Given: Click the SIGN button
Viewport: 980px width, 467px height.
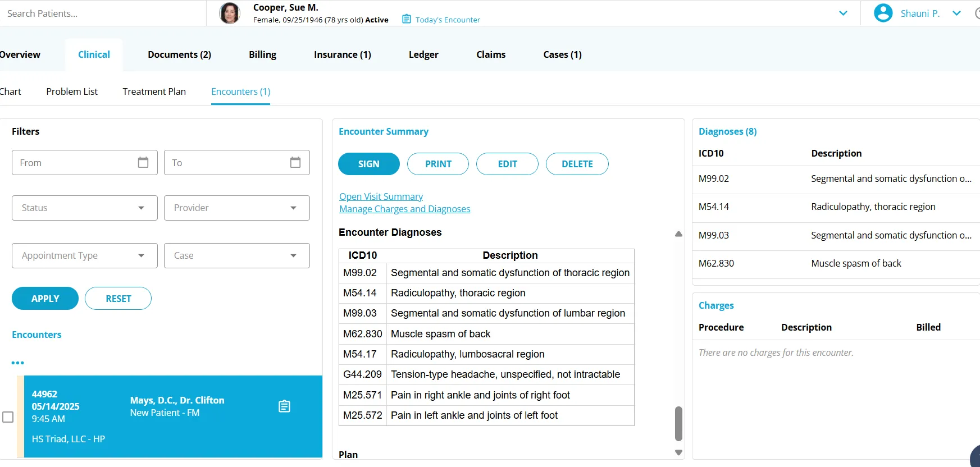Looking at the screenshot, I should point(369,164).
